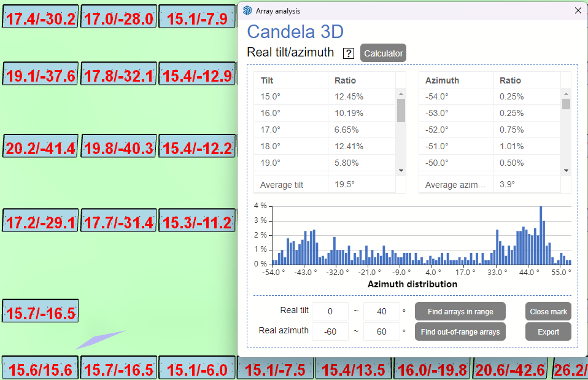Click the Real azimuth maximum field
The height and width of the screenshot is (380, 588).
pos(382,332)
